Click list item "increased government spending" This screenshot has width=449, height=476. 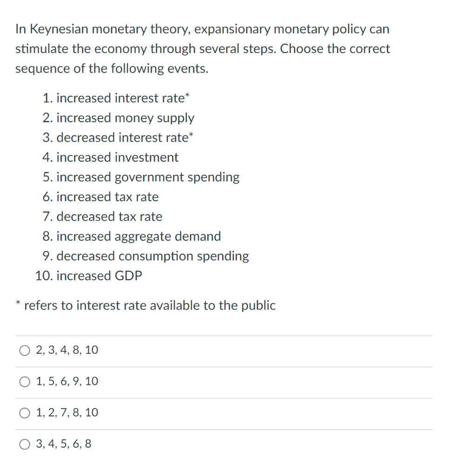(x=141, y=177)
